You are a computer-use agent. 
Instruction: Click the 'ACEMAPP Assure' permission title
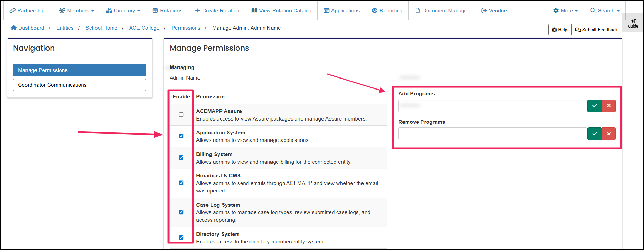(219, 111)
